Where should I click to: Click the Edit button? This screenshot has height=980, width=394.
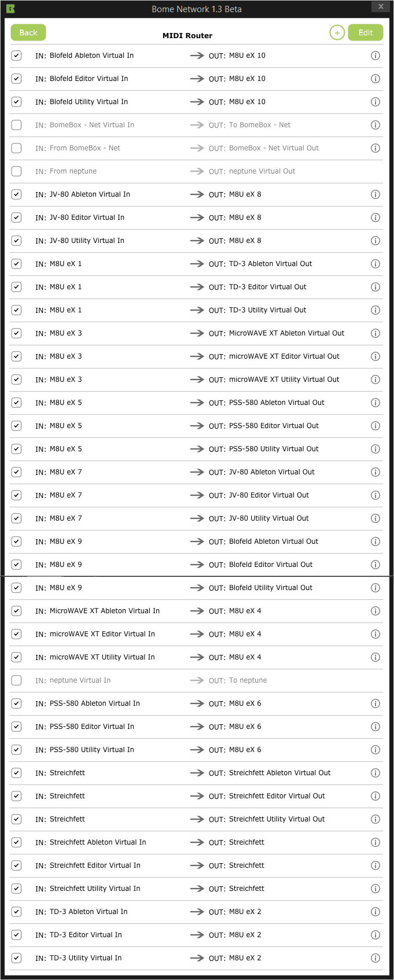pos(366,33)
